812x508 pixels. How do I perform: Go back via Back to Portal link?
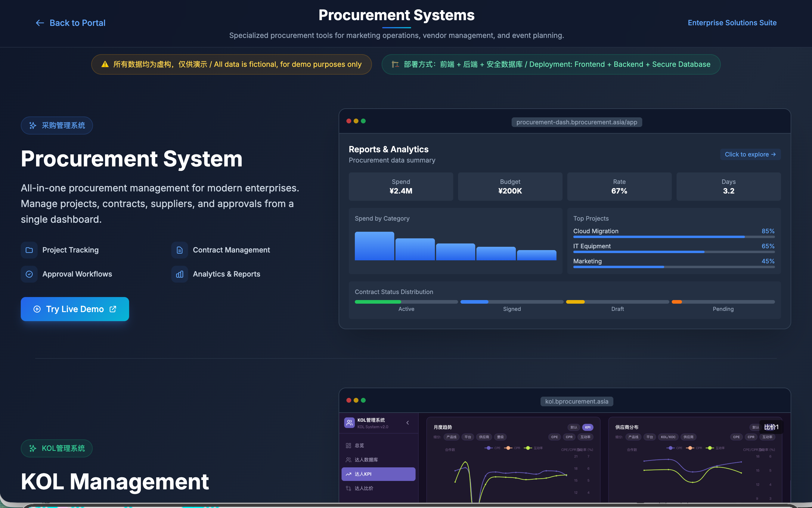click(70, 23)
